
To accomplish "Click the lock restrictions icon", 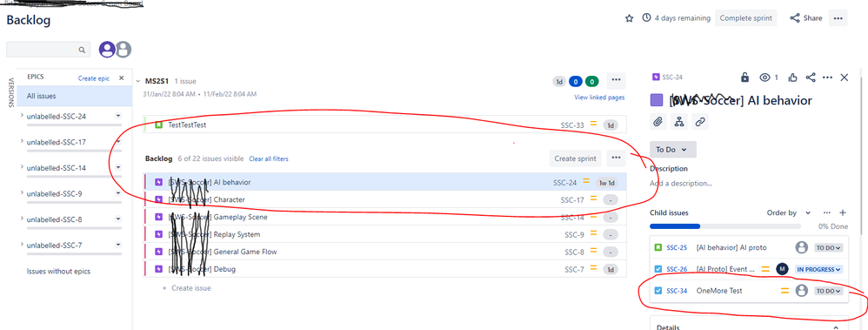I will click(x=745, y=77).
